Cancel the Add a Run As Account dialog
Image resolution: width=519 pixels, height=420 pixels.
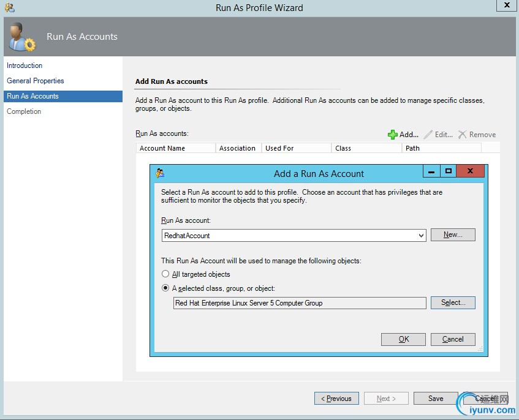[x=453, y=339]
